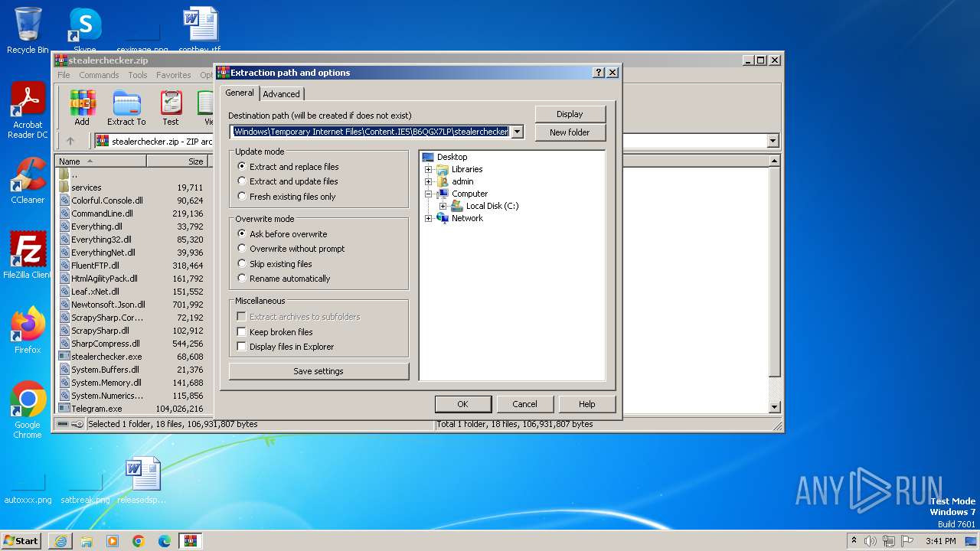Switch to the General tab

240,93
